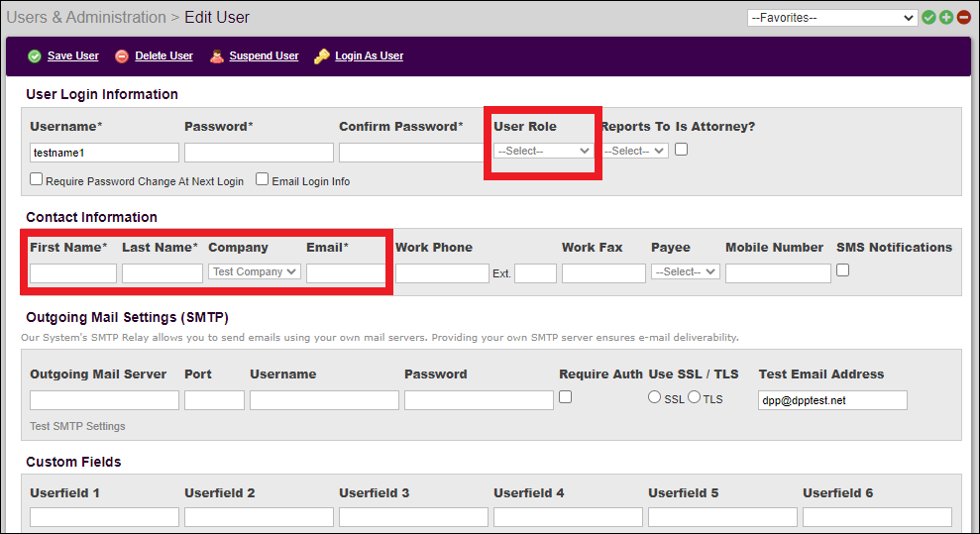The image size is (980, 534).
Task: Click the Suspend User person icon
Action: [x=216, y=56]
